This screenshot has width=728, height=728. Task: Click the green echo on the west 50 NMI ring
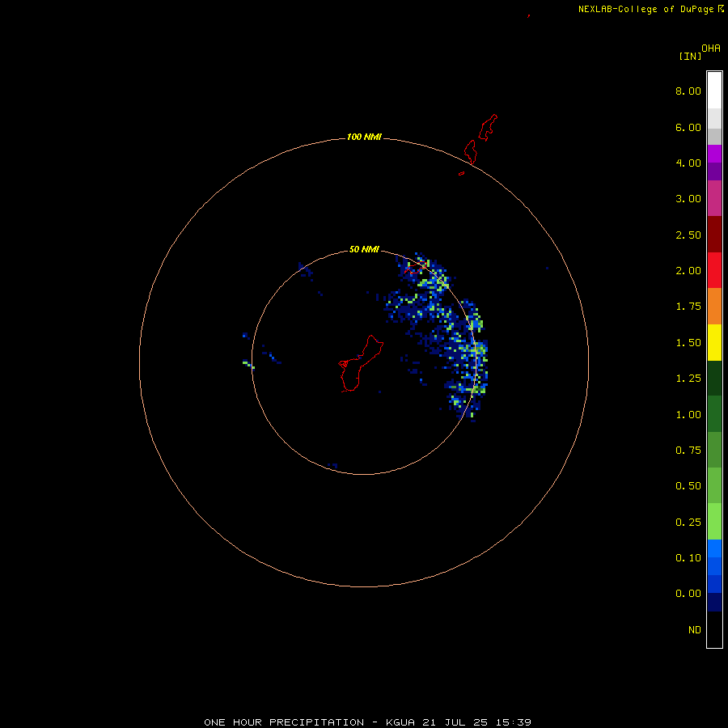click(248, 365)
